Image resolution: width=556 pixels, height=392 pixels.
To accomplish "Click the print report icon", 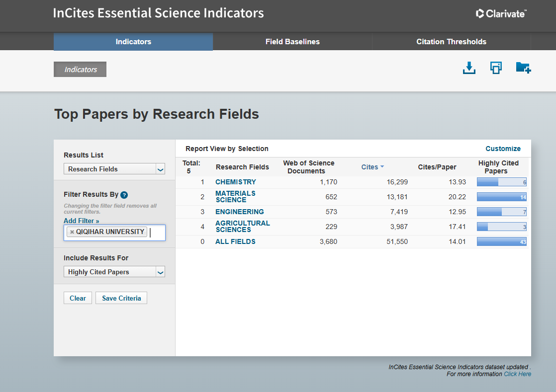I will pyautogui.click(x=496, y=68).
